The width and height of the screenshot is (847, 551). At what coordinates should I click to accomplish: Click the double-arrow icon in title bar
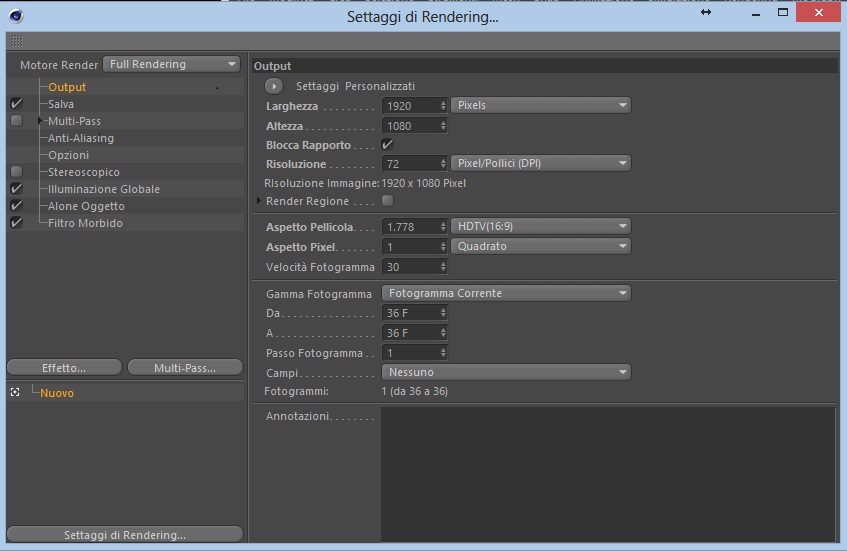tap(705, 12)
